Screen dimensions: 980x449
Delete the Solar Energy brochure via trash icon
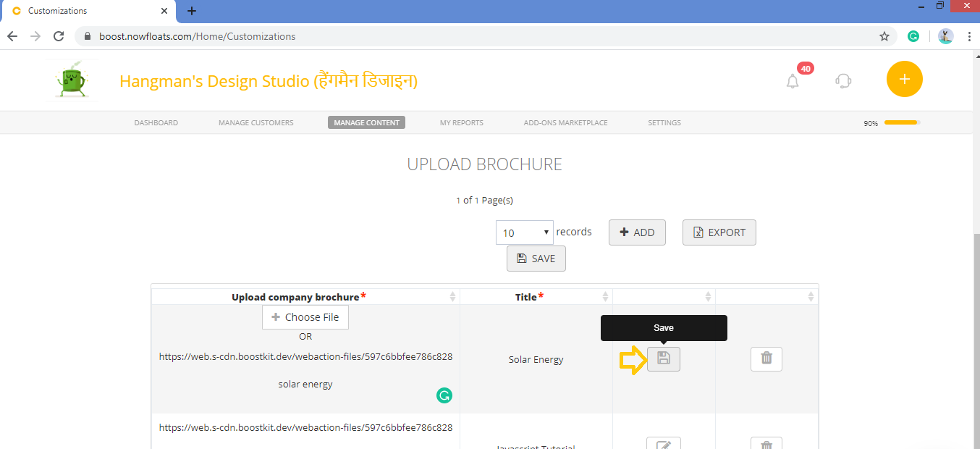point(766,359)
